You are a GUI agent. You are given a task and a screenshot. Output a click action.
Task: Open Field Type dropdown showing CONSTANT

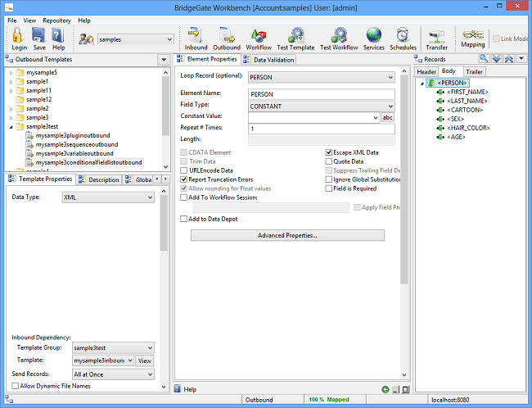(322, 107)
